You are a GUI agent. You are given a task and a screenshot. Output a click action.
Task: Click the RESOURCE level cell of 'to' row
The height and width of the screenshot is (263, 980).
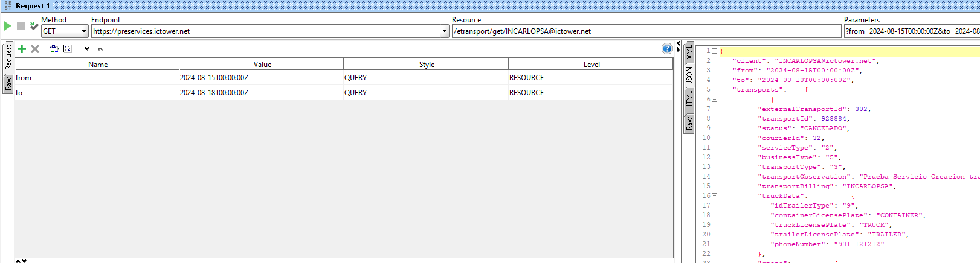coord(591,92)
